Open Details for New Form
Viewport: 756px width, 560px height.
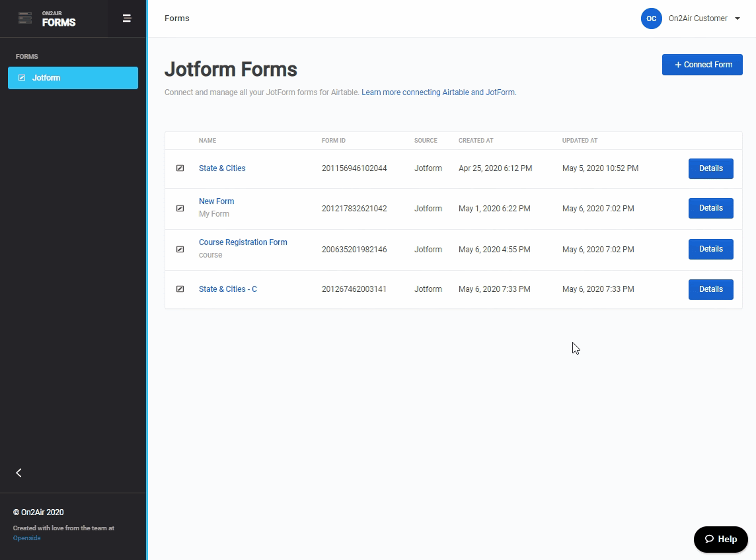coord(710,208)
